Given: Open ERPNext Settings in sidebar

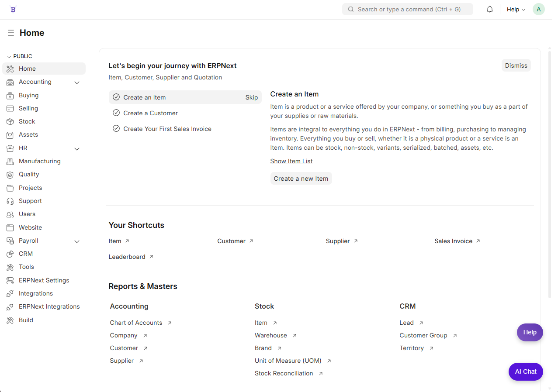Looking at the screenshot, I should (x=44, y=280).
